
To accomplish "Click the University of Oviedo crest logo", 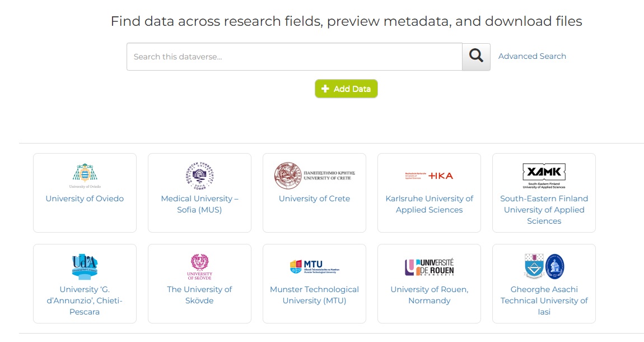I will click(x=85, y=175).
